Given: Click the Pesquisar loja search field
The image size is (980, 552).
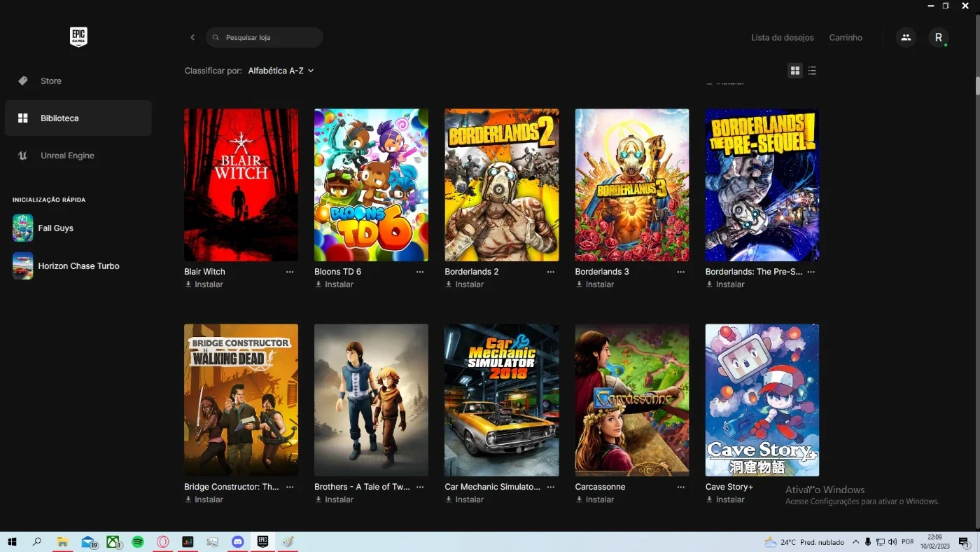Looking at the screenshot, I should (x=265, y=37).
